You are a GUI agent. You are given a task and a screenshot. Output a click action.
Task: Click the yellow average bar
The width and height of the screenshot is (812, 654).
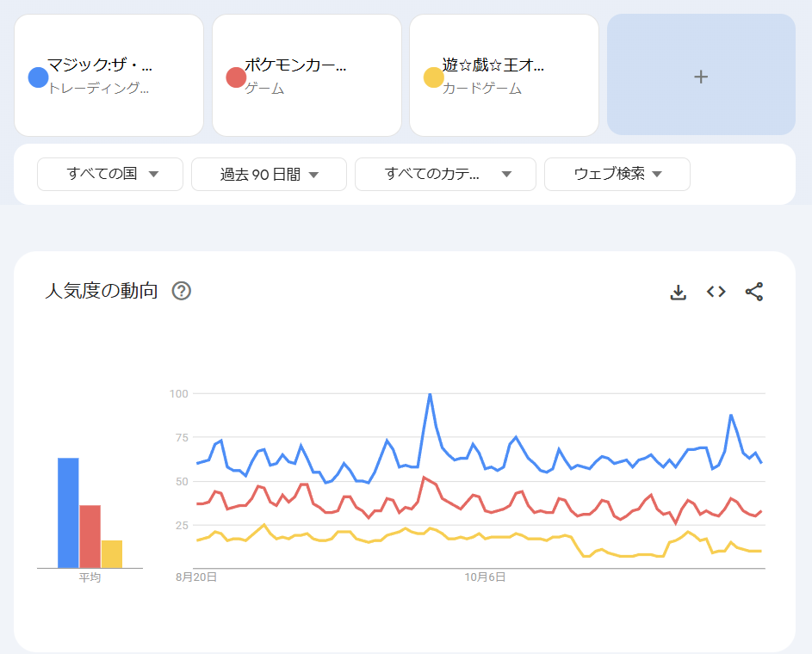pyautogui.click(x=111, y=553)
